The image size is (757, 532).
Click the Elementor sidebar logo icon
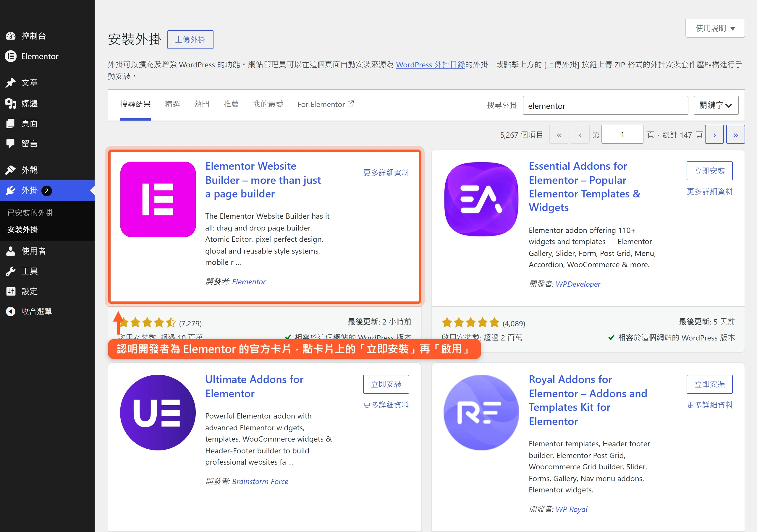click(11, 56)
